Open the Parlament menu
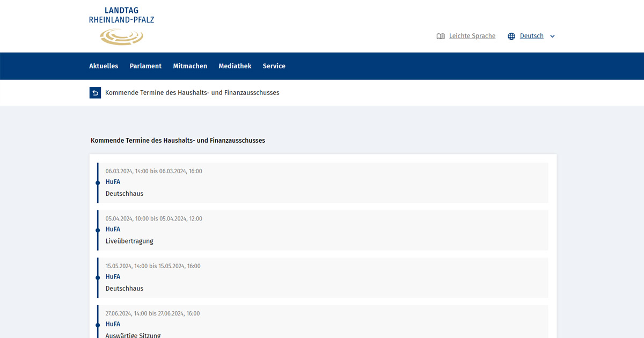Screen dimensions: 644x338 click(x=145, y=66)
